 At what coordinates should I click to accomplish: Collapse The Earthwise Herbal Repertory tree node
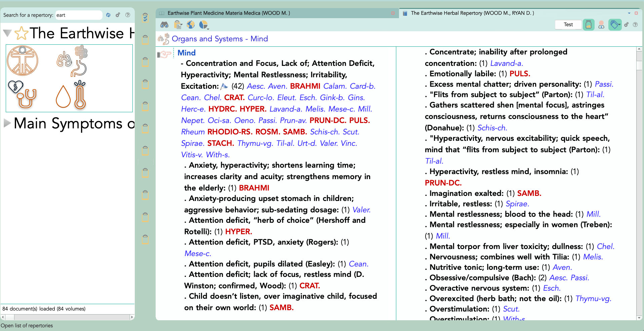pos(7,33)
